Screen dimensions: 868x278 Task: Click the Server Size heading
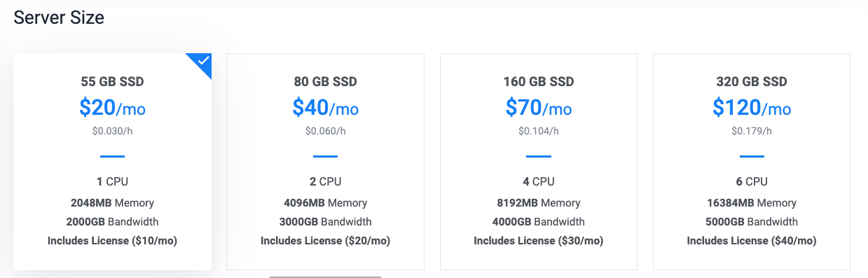59,18
